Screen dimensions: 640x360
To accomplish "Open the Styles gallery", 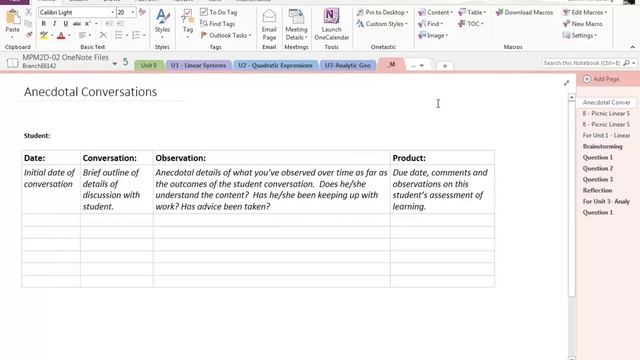I will coord(162,23).
